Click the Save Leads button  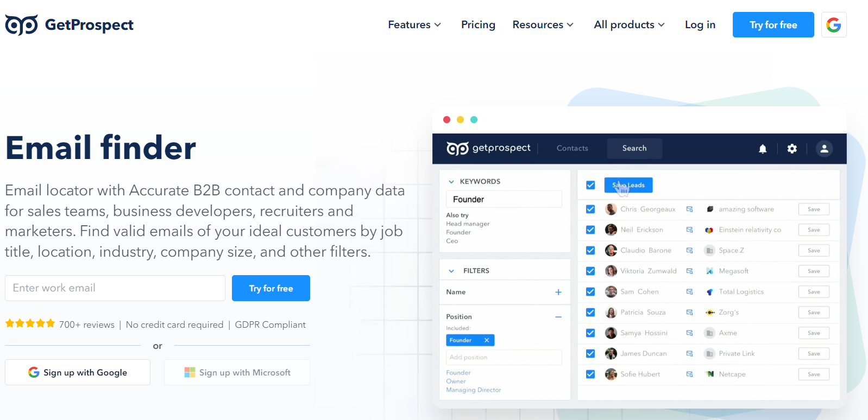click(x=628, y=185)
